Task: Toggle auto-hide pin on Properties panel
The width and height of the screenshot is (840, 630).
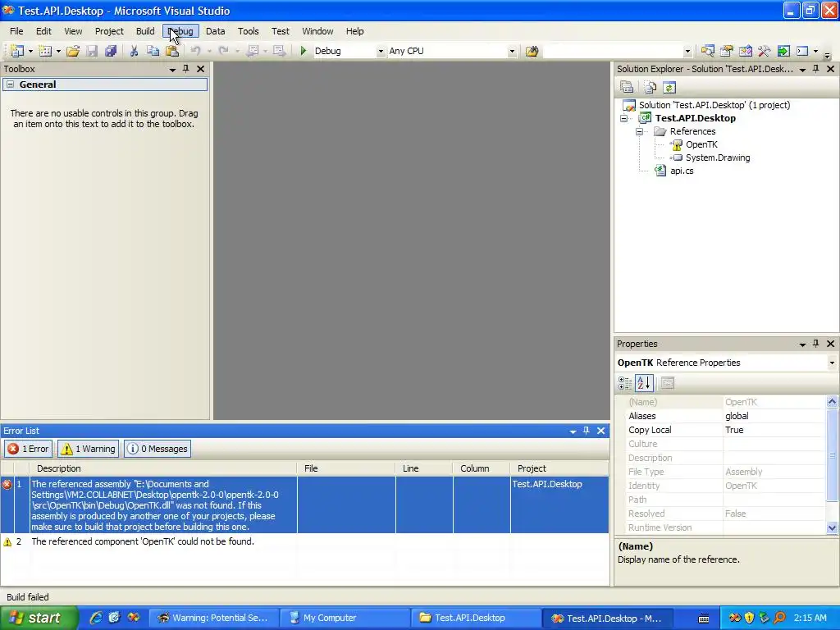Action: pos(816,344)
